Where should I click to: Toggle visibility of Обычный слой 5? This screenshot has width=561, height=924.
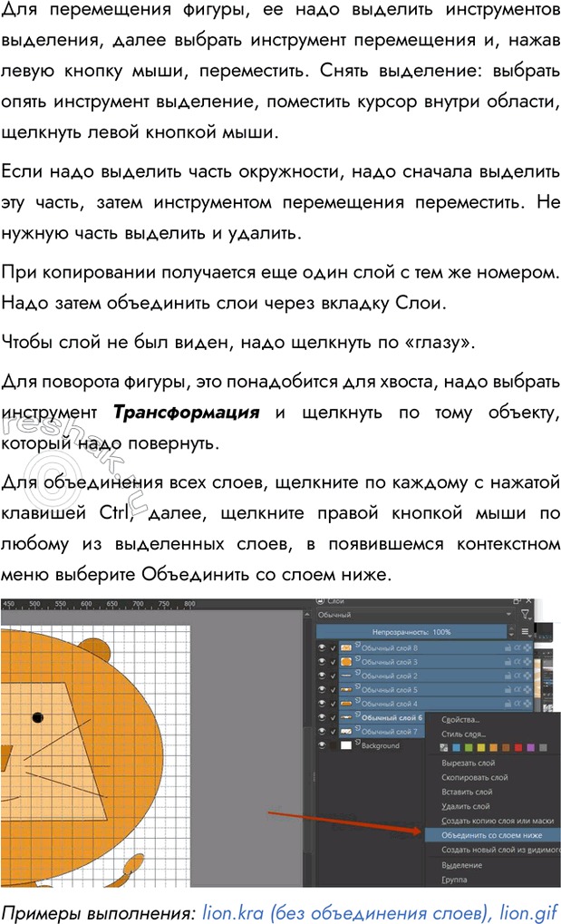pyautogui.click(x=322, y=689)
